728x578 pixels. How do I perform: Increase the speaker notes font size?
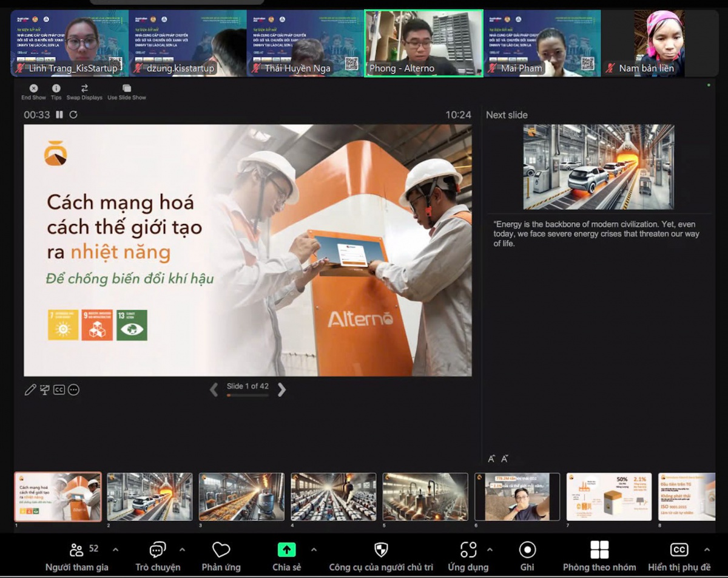491,459
